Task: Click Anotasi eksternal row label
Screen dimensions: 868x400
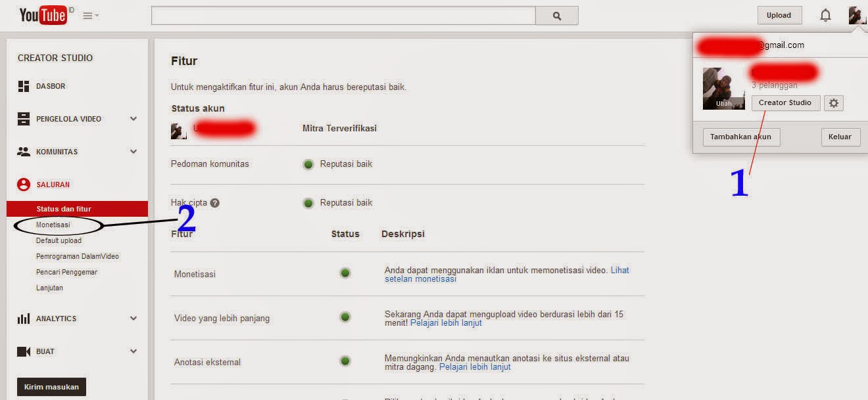Action: coord(207,362)
